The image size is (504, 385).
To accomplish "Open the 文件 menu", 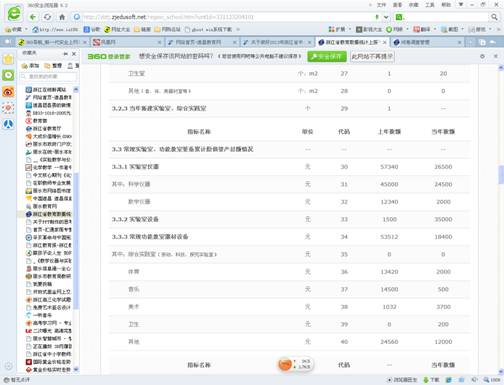I will (x=381, y=5).
